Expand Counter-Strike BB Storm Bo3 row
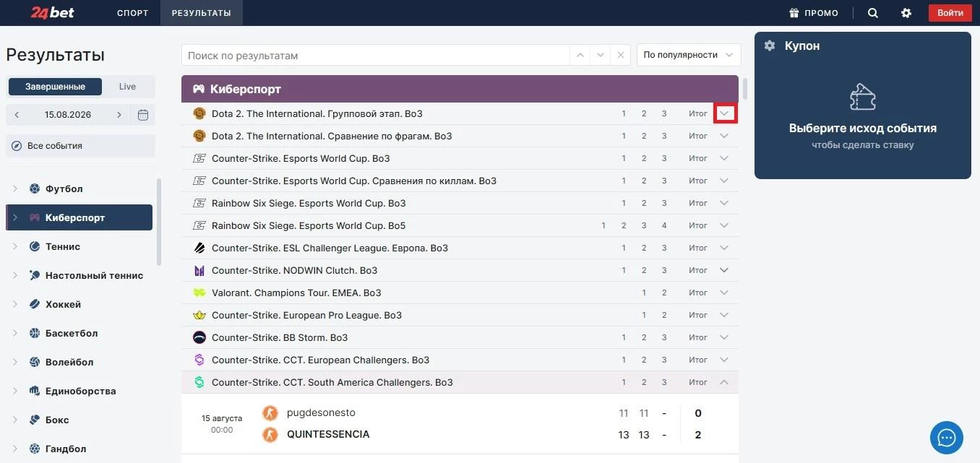 724,337
